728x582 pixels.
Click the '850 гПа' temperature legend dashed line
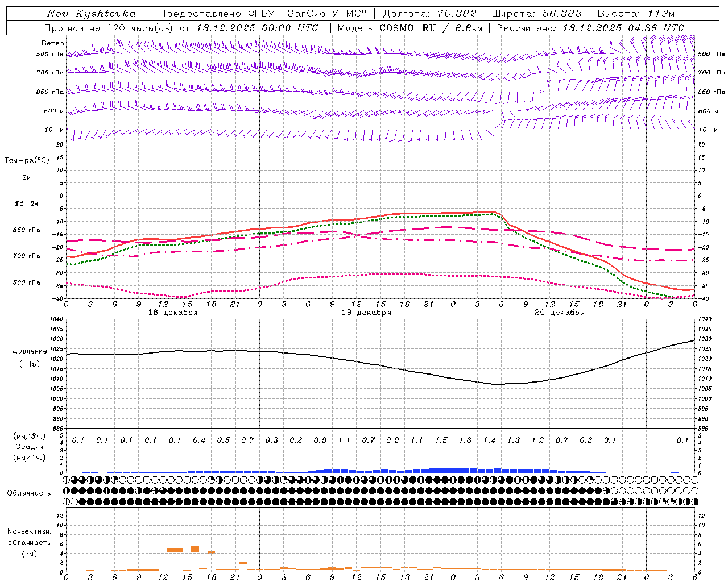(x=26, y=236)
